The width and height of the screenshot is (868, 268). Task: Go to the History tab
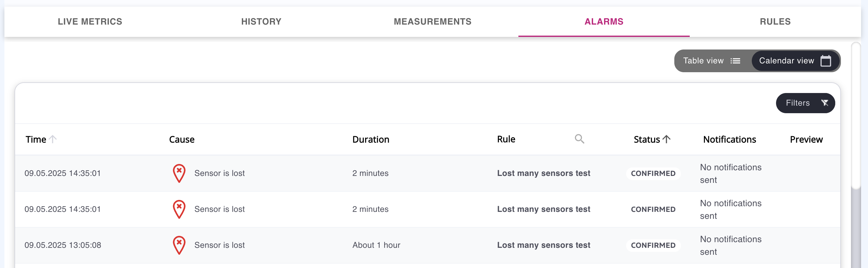(x=261, y=22)
